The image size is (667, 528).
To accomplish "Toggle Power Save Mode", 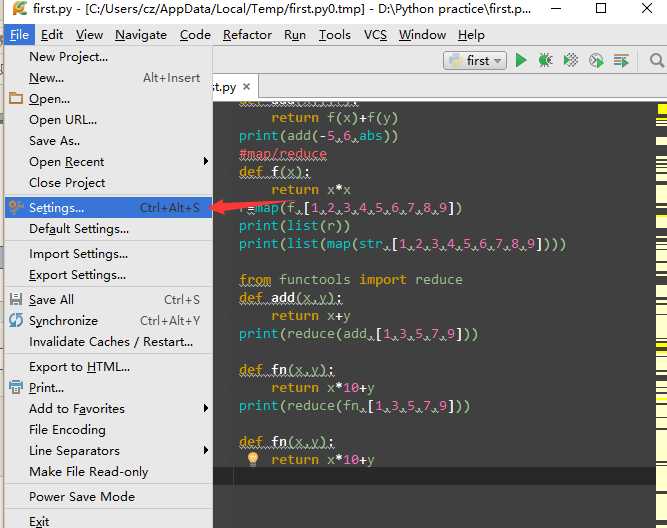I will pyautogui.click(x=108, y=497).
